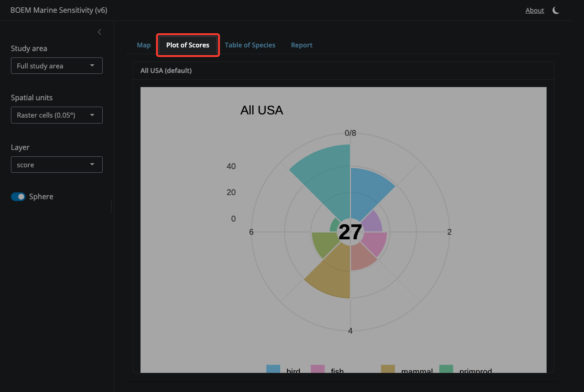
Task: Click the primprod legend color swatch
Action: (x=446, y=369)
